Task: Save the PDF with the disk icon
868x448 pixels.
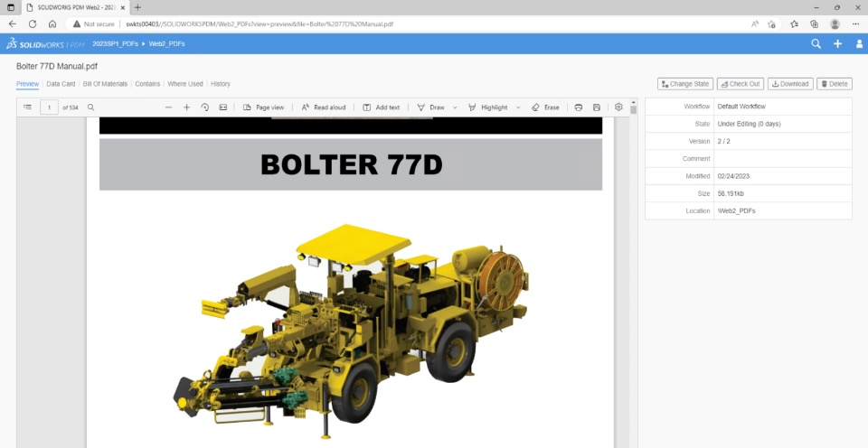Action: point(596,107)
